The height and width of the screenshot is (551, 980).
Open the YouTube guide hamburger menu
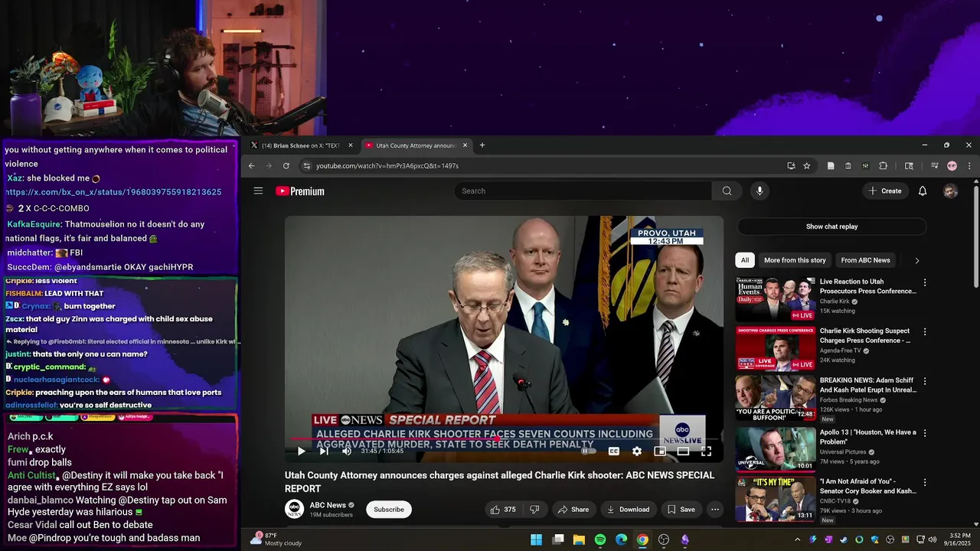[x=258, y=191]
